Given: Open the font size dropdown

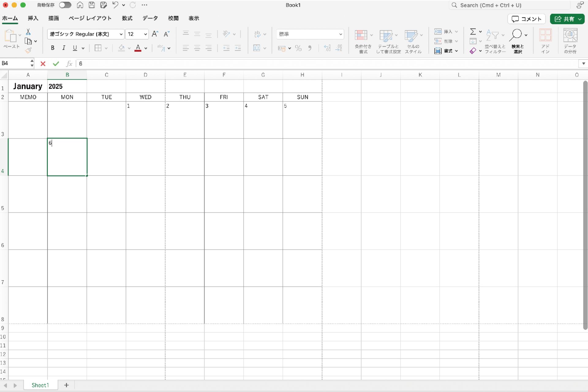Looking at the screenshot, I should [x=145, y=34].
